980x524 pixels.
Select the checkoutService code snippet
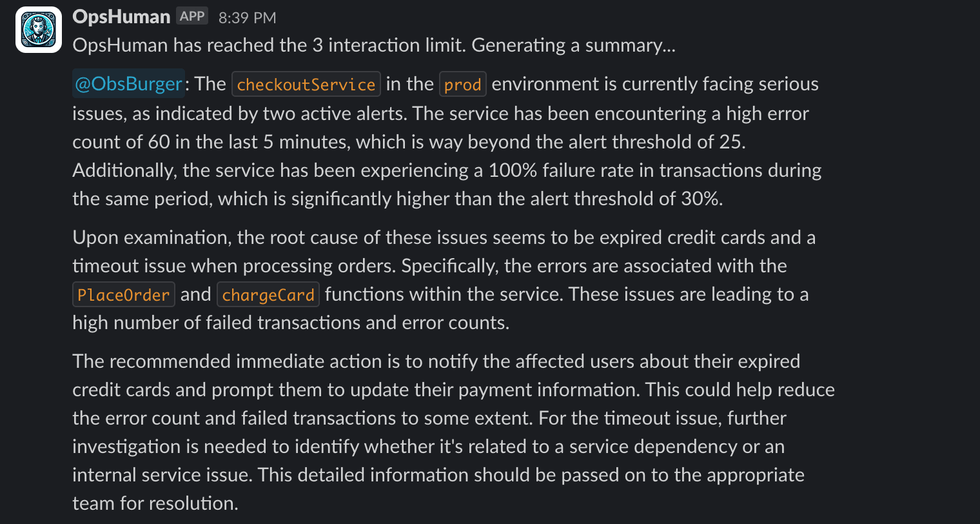[x=306, y=85]
